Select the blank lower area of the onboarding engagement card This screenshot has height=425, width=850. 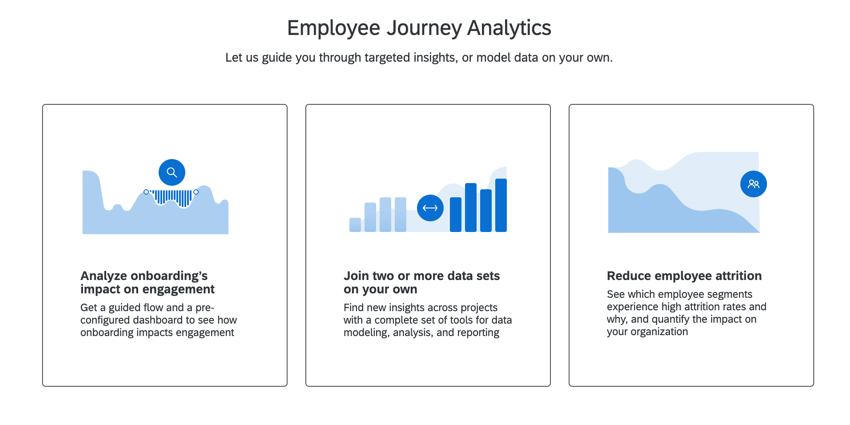[165, 362]
